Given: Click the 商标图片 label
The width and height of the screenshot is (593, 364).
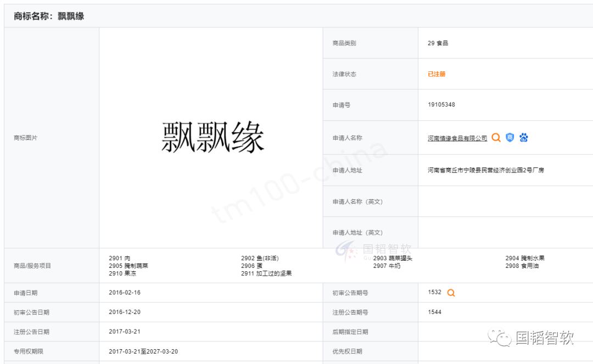Looking at the screenshot, I should 25,138.
